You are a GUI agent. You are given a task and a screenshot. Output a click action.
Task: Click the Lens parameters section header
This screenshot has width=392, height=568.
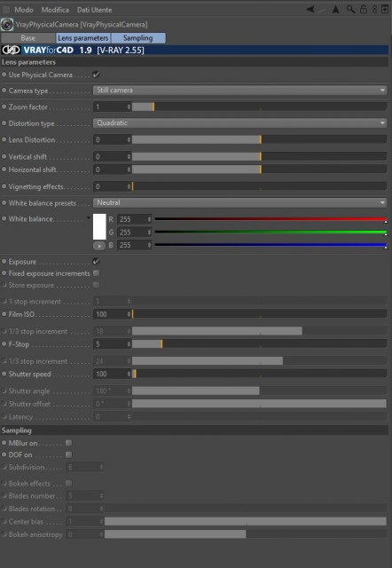click(x=195, y=62)
